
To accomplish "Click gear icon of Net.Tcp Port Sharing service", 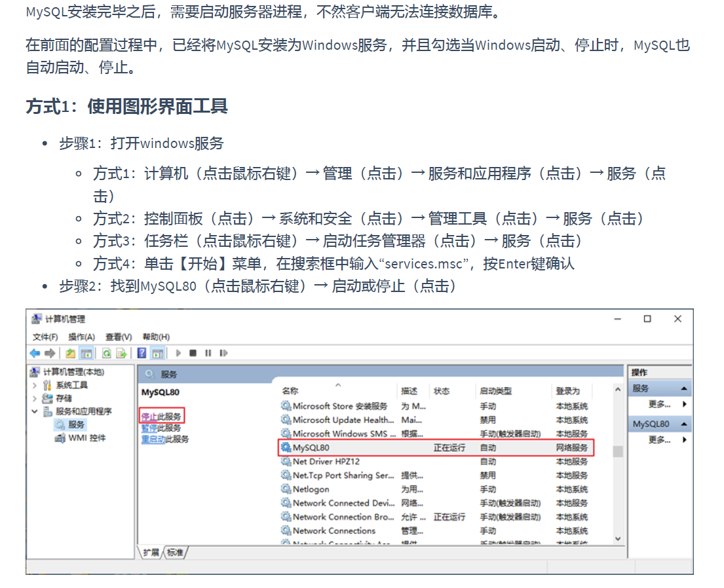I will [x=286, y=475].
